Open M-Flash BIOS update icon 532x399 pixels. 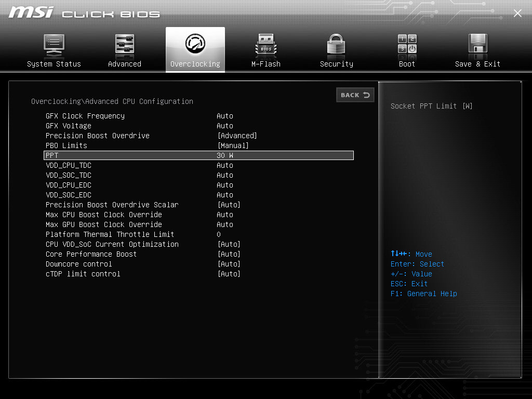265,45
